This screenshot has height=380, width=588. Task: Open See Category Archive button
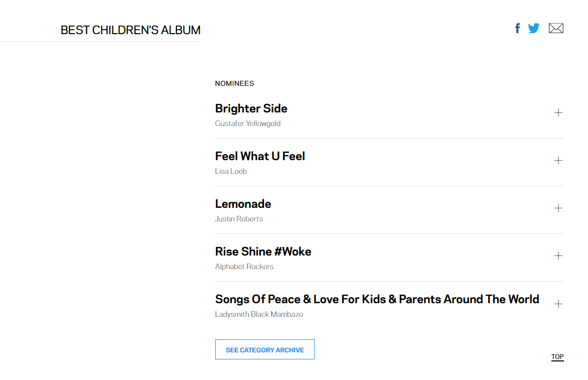265,349
